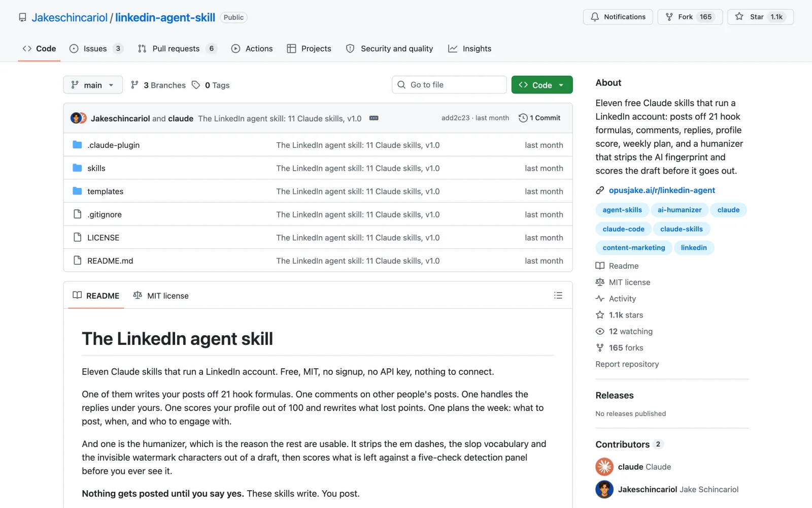Click the eye icon beside 12 watching
The height and width of the screenshot is (508, 812).
pyautogui.click(x=600, y=331)
